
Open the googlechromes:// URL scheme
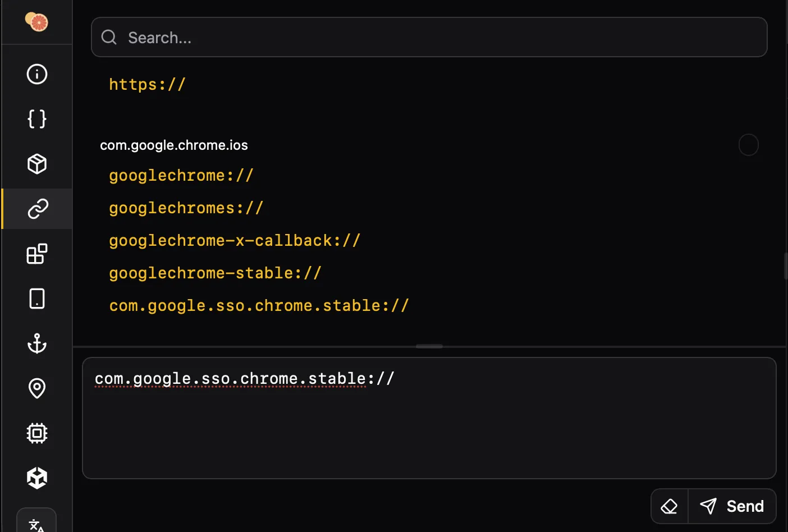[186, 208]
